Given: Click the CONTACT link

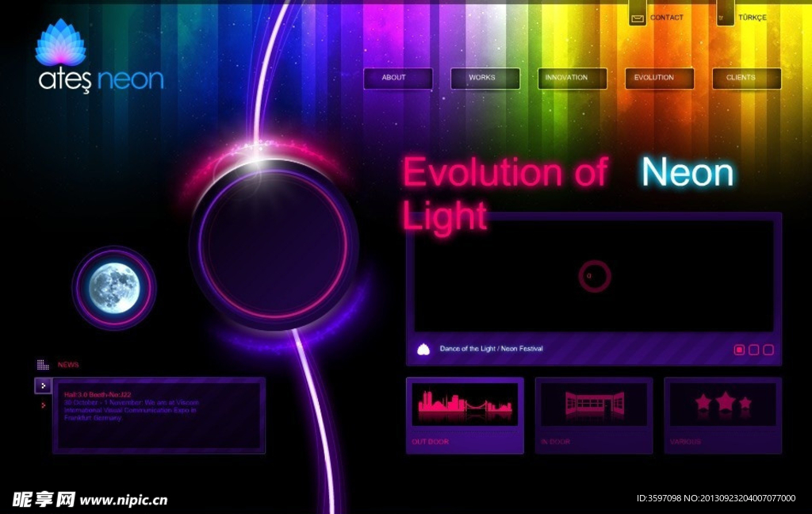Looking at the screenshot, I should pyautogui.click(x=666, y=17).
